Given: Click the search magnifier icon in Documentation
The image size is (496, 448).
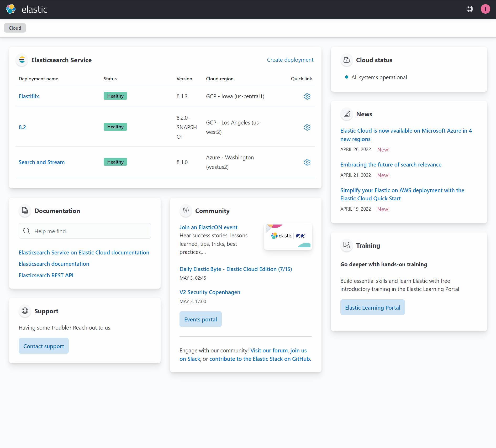Looking at the screenshot, I should [27, 231].
